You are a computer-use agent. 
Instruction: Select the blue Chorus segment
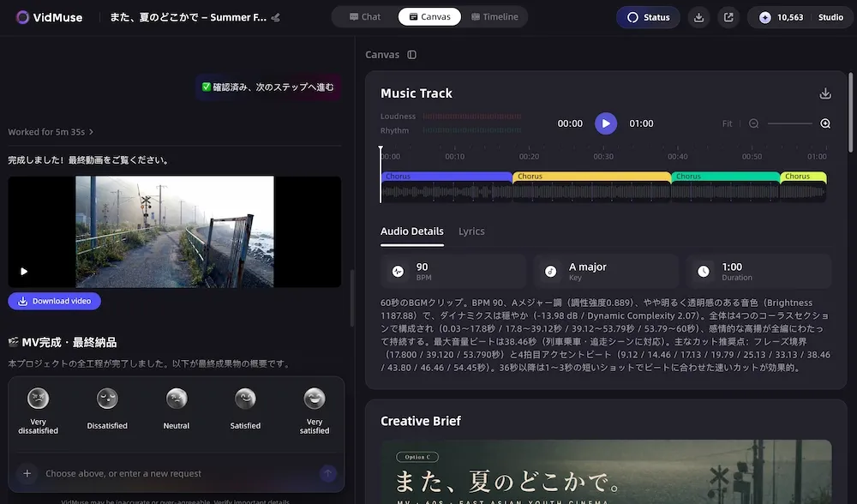[x=446, y=177]
